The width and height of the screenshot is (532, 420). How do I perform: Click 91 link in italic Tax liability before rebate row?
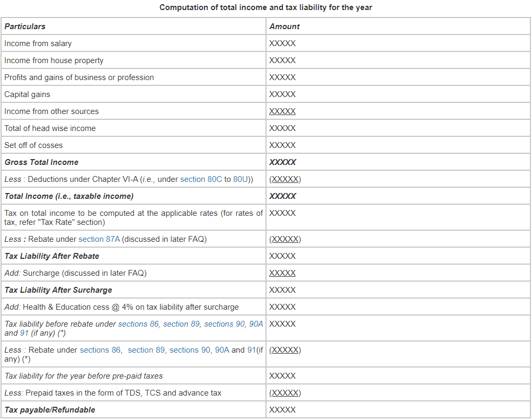(24, 334)
